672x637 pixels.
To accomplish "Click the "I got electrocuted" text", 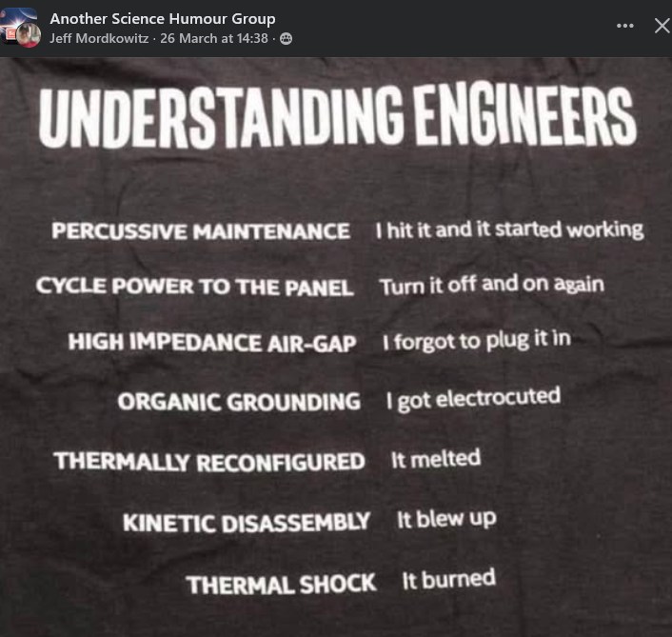I will pyautogui.click(x=472, y=398).
